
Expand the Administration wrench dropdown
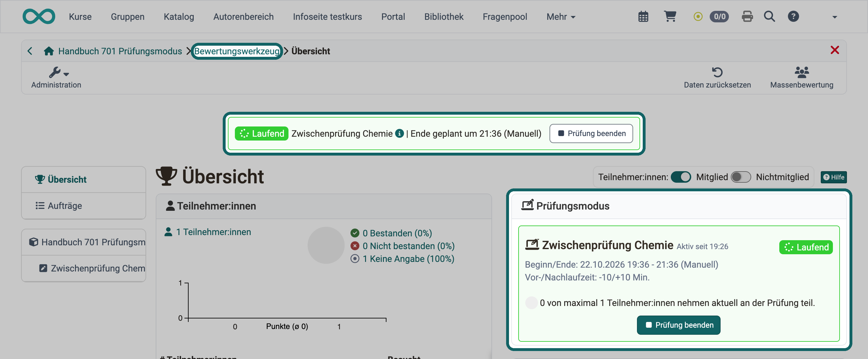[59, 72]
